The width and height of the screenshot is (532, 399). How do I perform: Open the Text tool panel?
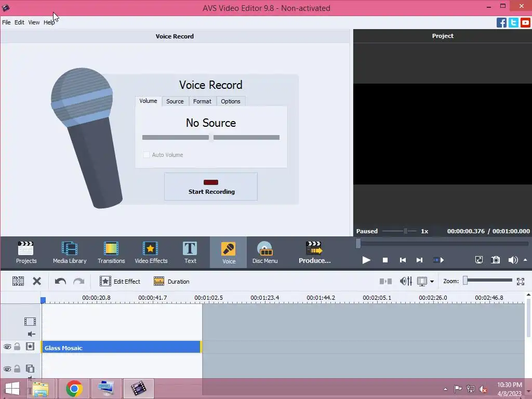(x=190, y=252)
